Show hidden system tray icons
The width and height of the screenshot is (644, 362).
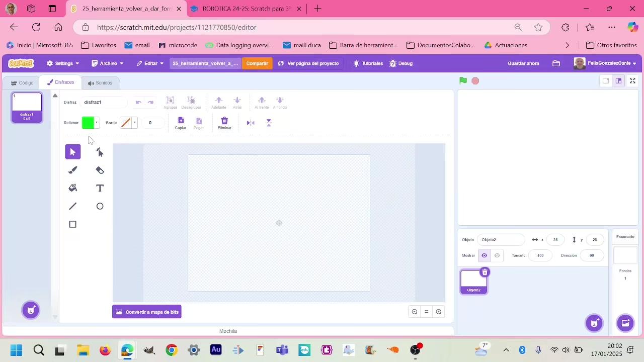tap(506, 350)
